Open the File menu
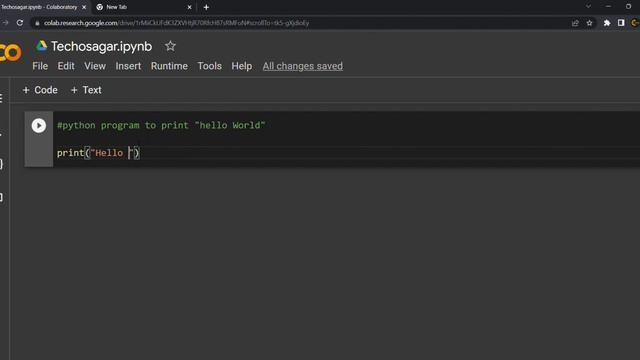This screenshot has width=640, height=360. coord(40,66)
